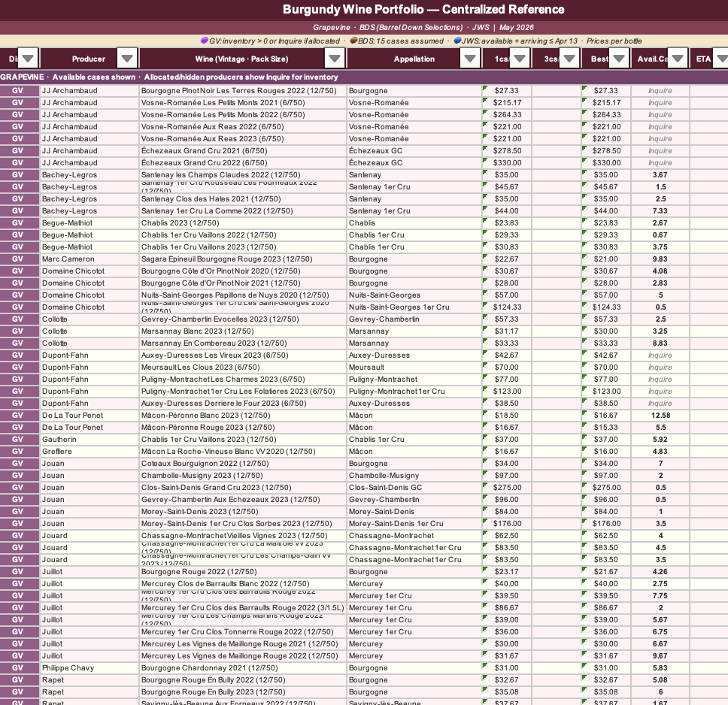728x705 pixels.
Task: Click the $330.00 Best price cell
Action: (606, 163)
